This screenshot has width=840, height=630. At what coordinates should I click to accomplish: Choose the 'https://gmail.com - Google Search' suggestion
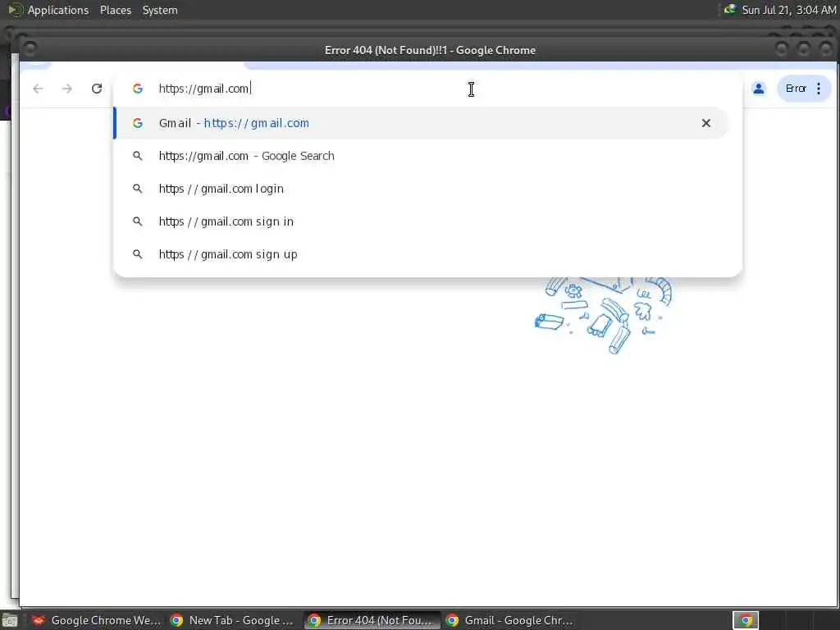[x=421, y=156]
